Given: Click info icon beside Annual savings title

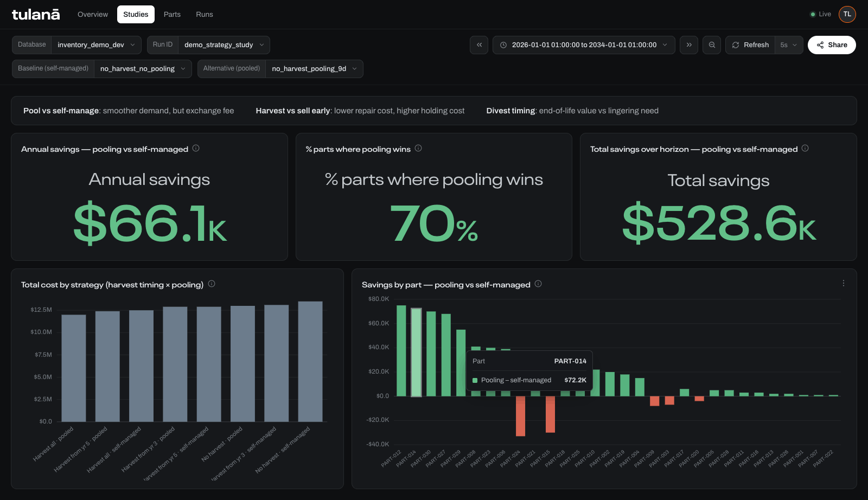Looking at the screenshot, I should tap(196, 148).
